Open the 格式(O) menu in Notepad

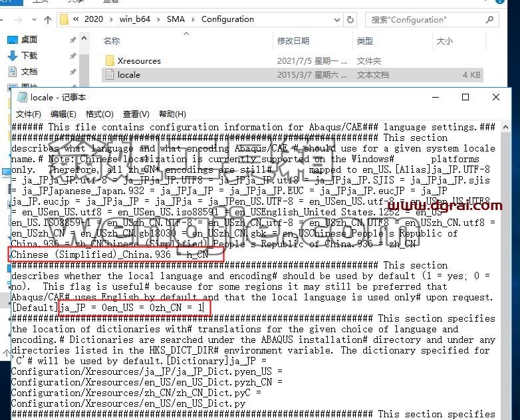coord(100,114)
